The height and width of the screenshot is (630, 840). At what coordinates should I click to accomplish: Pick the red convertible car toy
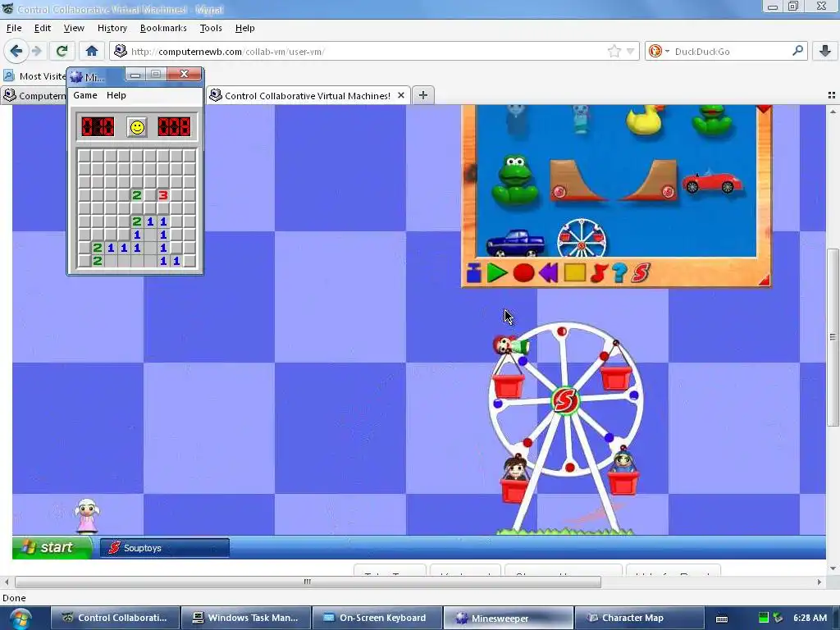pos(712,181)
